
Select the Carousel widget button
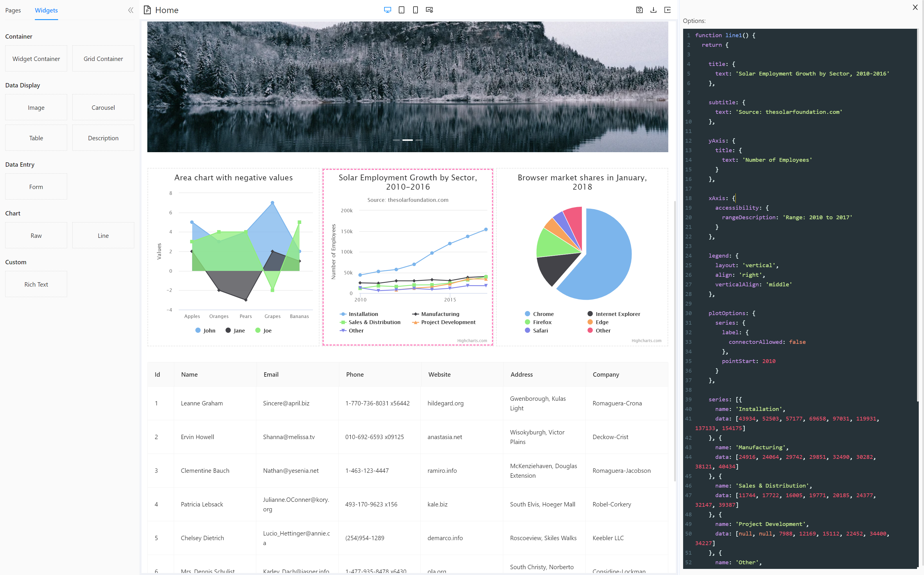(x=103, y=108)
